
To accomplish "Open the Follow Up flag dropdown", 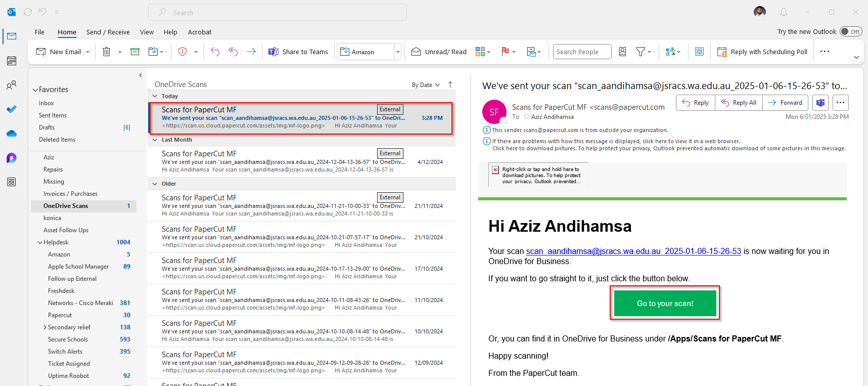I will click(509, 52).
